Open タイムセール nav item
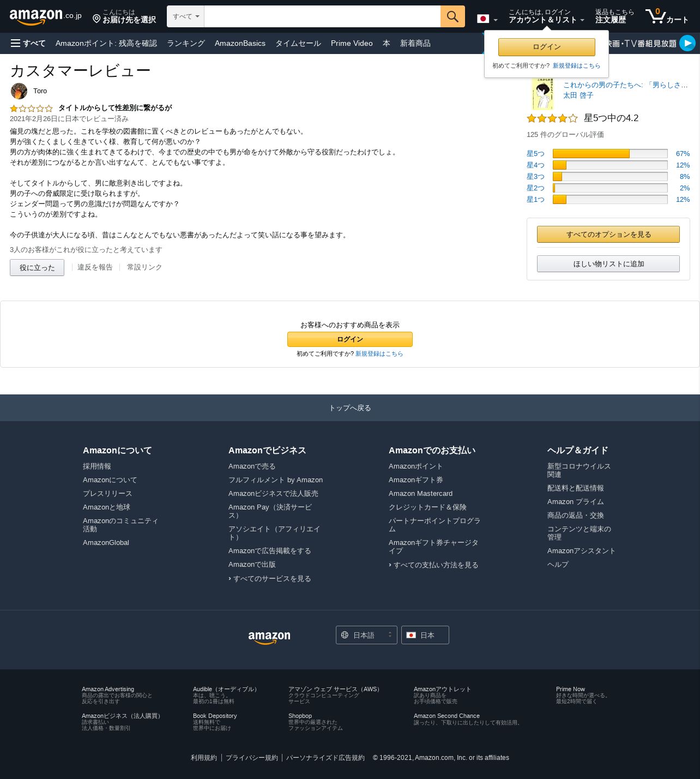 [x=298, y=43]
